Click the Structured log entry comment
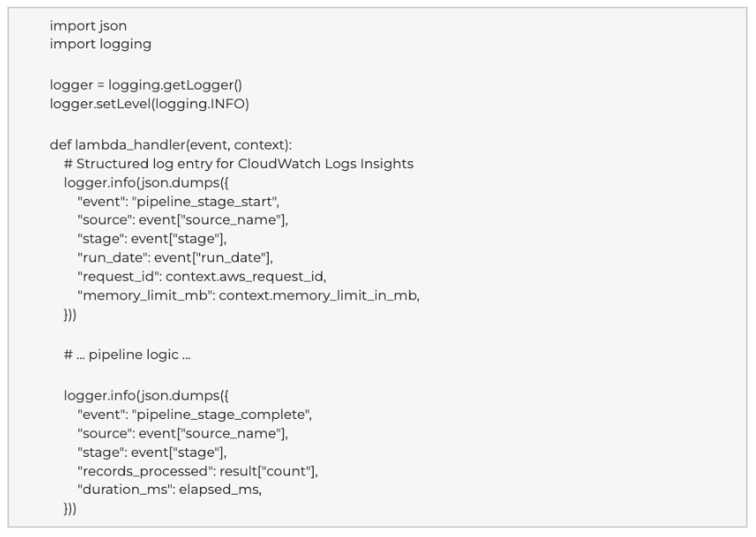756x537 pixels. (239, 164)
